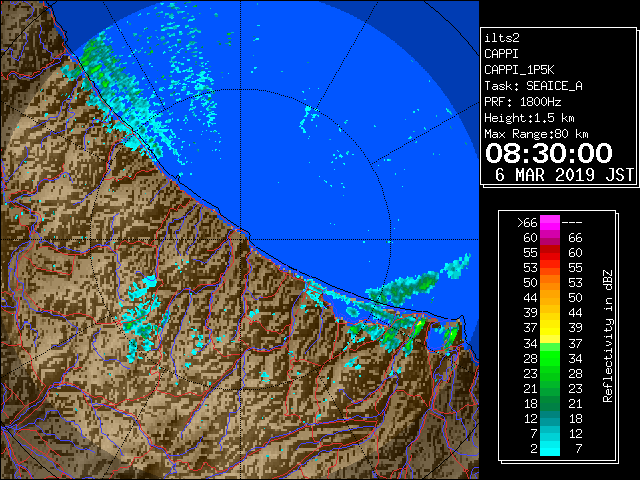Click the 'CAPPI' product type text
The height and width of the screenshot is (480, 640).
502,54
